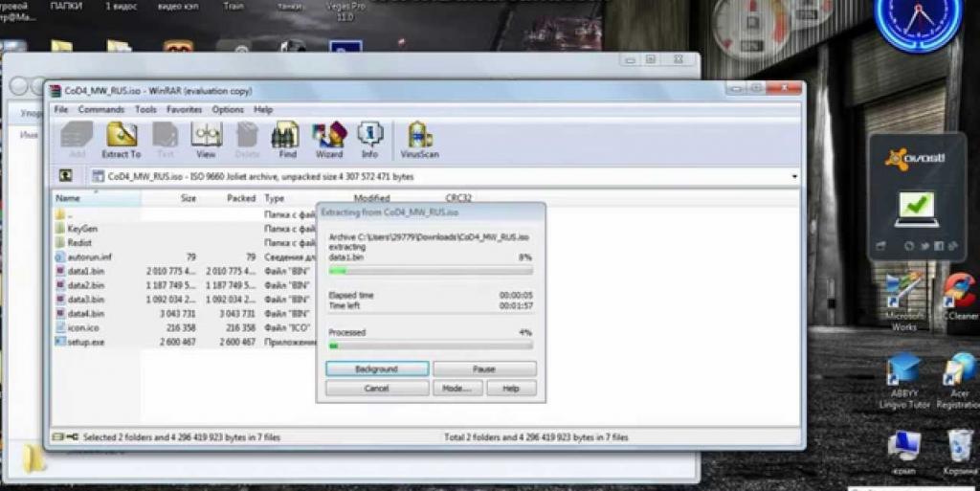
Task: Go up one folder level icon
Action: tap(65, 176)
